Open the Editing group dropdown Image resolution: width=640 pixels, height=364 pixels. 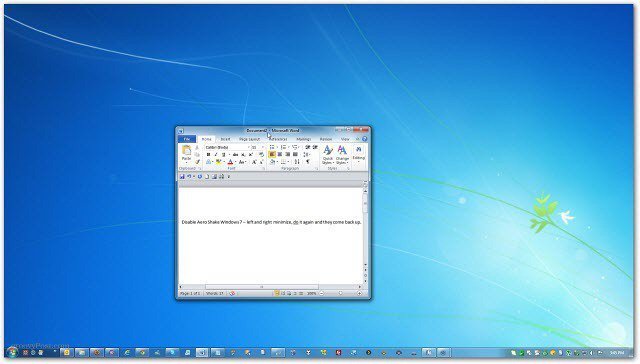point(358,154)
